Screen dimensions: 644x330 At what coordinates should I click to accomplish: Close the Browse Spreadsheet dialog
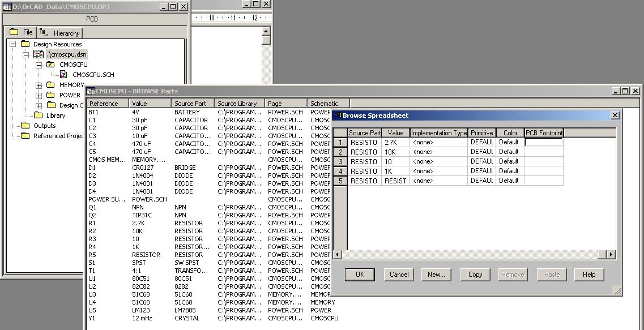pyautogui.click(x=615, y=115)
